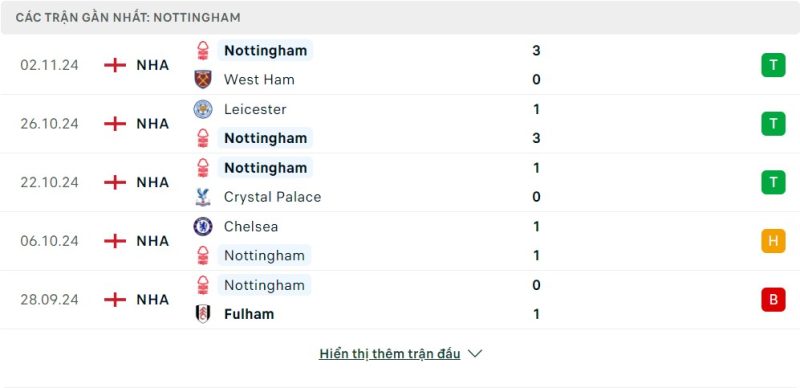Click the Crystal Palace club crest
800x388 pixels.
coord(203,197)
